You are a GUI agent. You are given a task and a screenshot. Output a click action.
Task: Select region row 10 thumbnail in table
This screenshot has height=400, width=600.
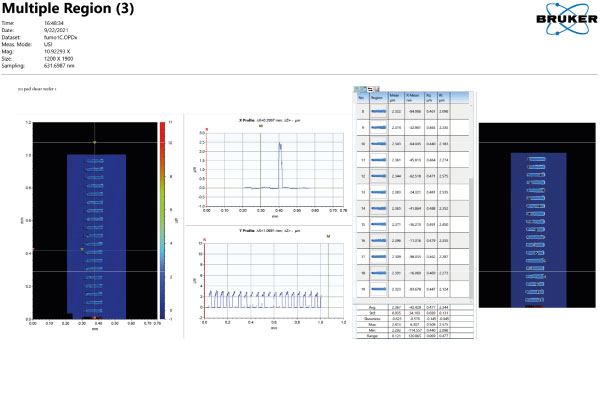point(379,143)
